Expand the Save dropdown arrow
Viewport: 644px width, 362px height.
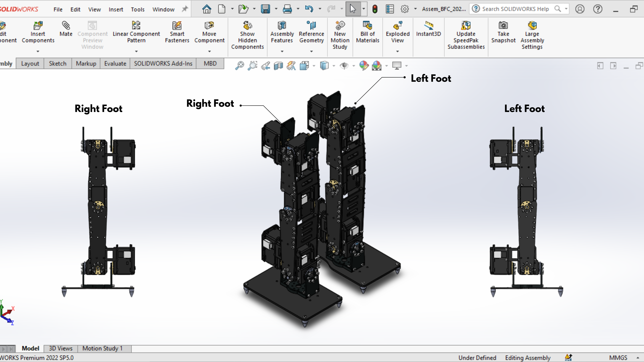tap(276, 9)
